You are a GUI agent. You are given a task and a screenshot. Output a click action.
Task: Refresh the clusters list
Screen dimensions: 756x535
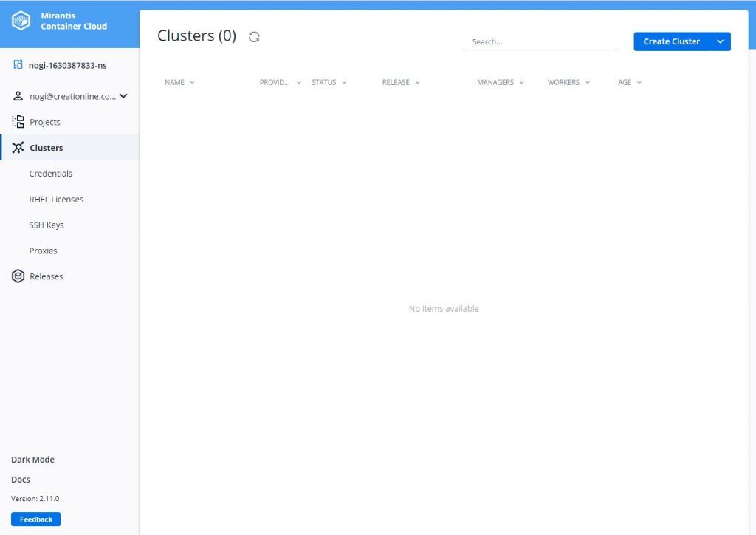pyautogui.click(x=254, y=37)
